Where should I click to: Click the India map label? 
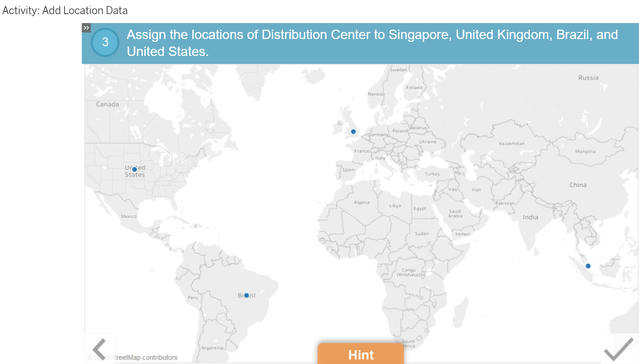coord(530,217)
